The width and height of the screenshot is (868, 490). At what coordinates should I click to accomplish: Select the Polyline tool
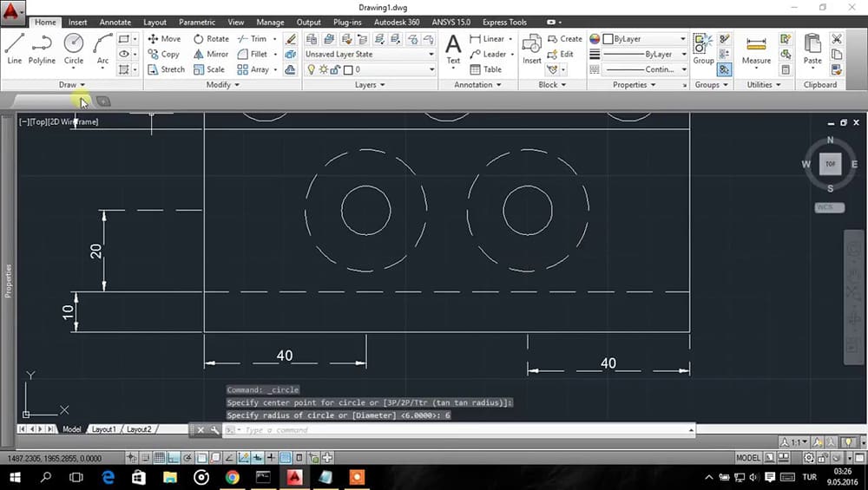click(x=42, y=49)
